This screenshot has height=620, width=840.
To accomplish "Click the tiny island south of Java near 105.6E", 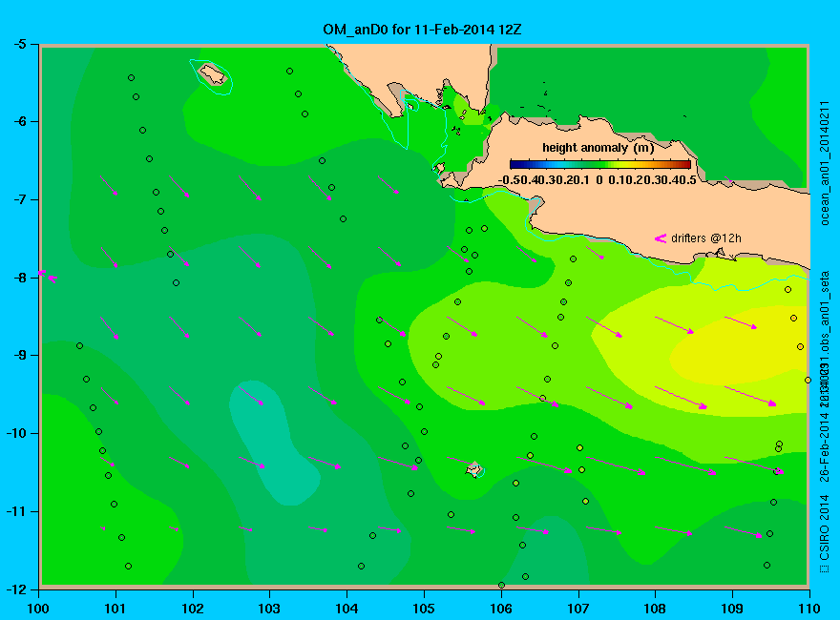I will (474, 469).
